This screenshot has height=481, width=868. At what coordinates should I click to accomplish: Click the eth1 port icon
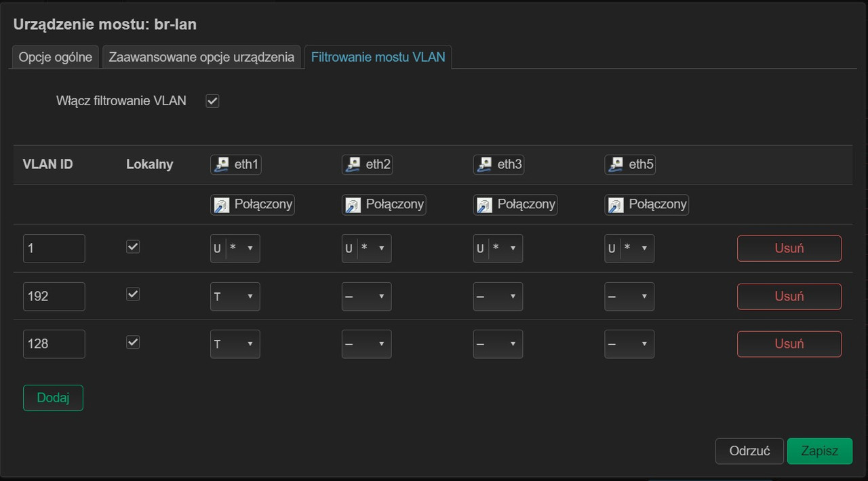click(221, 164)
